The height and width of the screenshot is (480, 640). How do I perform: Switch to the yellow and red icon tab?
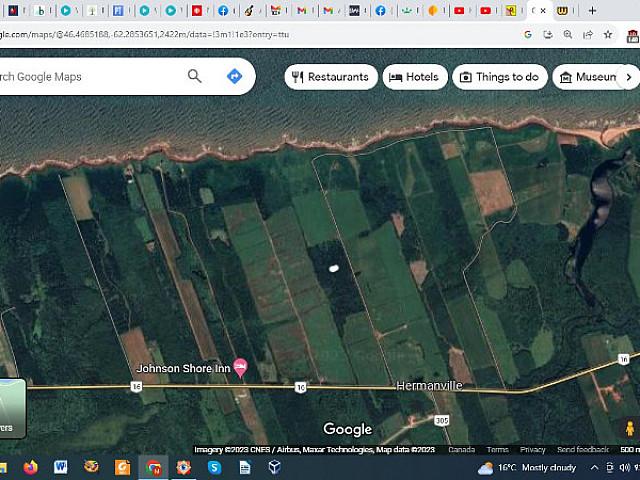point(511,11)
